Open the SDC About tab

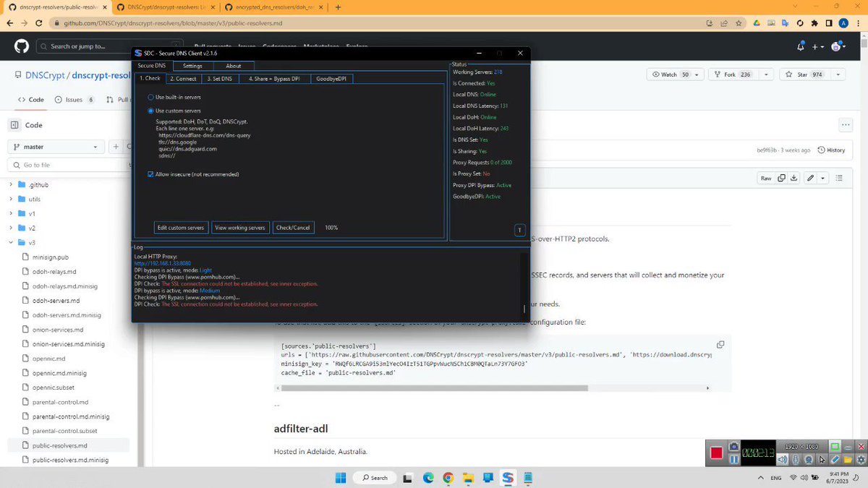click(x=234, y=66)
